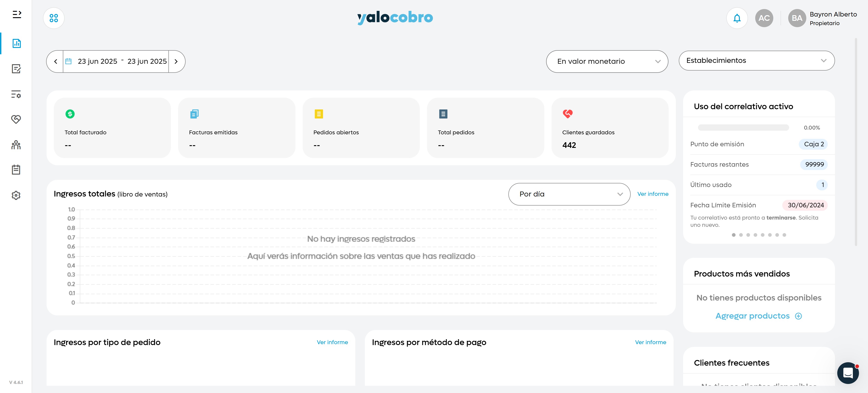Open the Total facturado card
868x393 pixels.
(x=112, y=128)
